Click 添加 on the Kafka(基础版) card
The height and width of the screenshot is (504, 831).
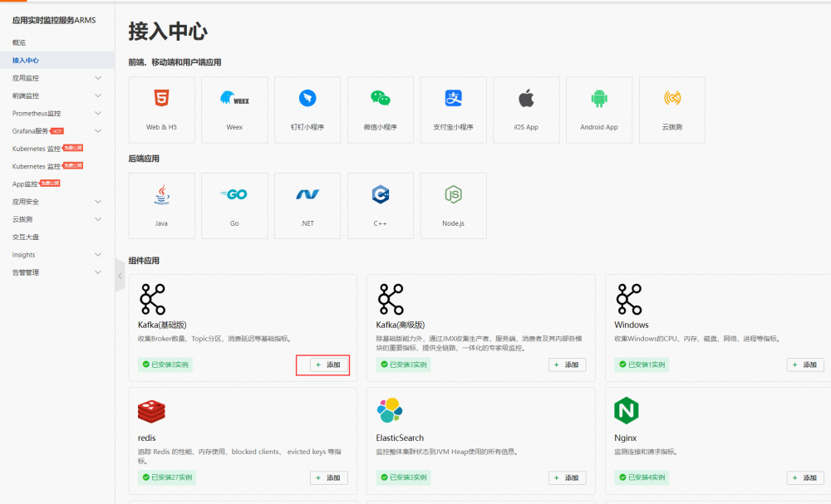pos(328,365)
